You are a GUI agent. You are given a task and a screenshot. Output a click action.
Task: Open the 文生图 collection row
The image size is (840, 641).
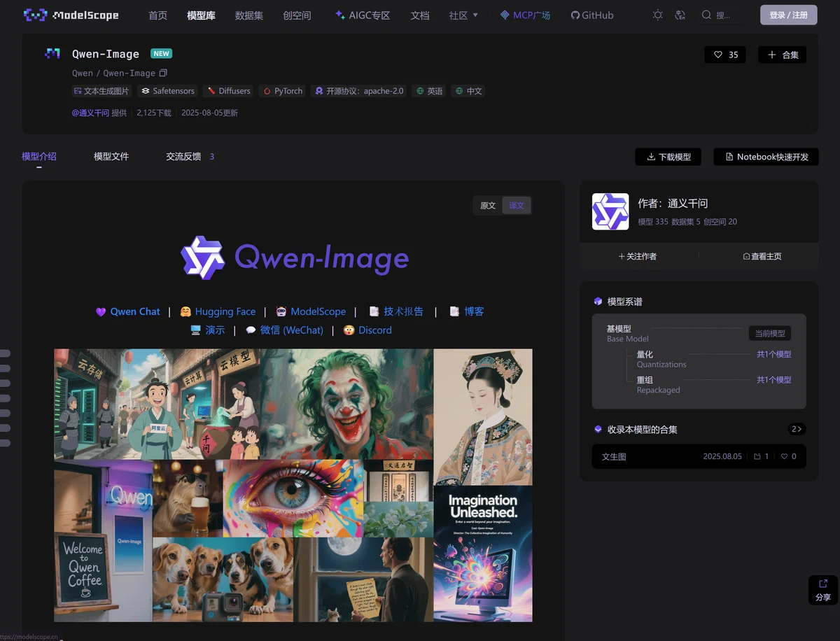point(699,456)
